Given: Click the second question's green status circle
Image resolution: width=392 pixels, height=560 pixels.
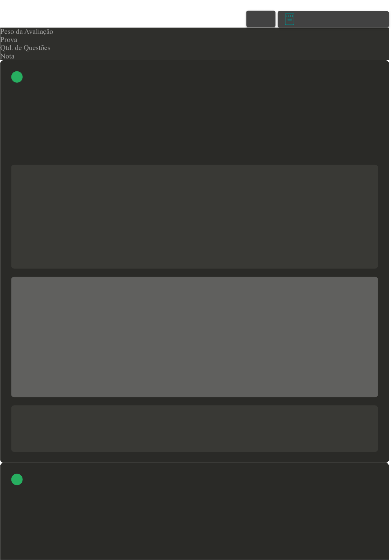Looking at the screenshot, I should [x=17, y=479].
